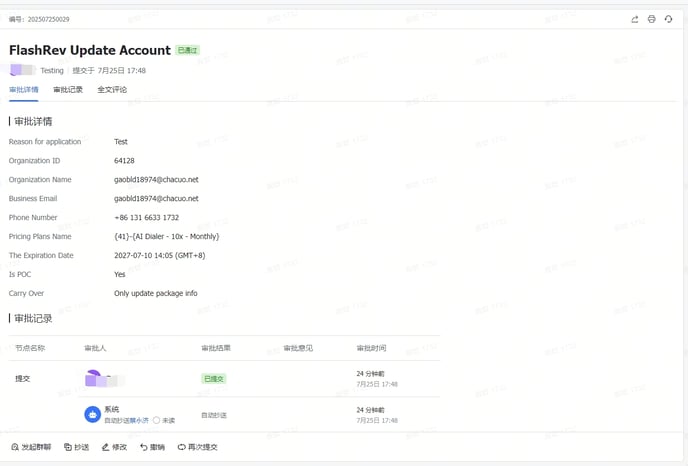
Task: Click the 提交于 7月25日 17:48 timestamp
Action: [x=109, y=70]
